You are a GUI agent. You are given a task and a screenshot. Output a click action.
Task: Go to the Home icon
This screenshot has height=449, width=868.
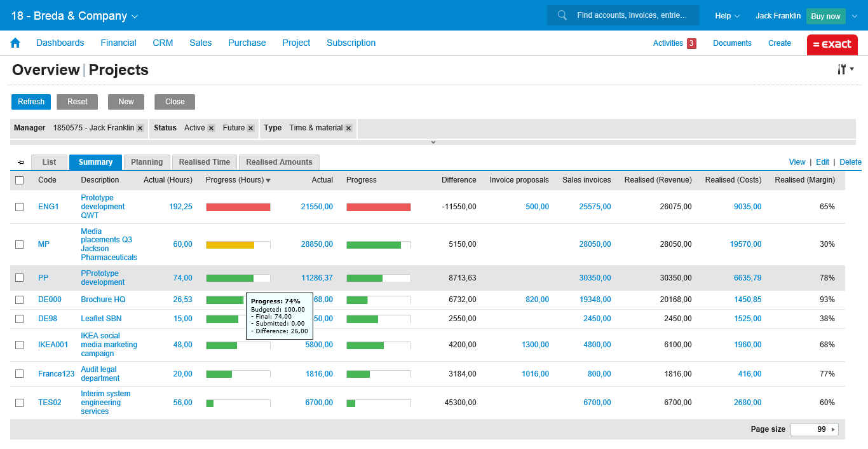[x=15, y=43]
